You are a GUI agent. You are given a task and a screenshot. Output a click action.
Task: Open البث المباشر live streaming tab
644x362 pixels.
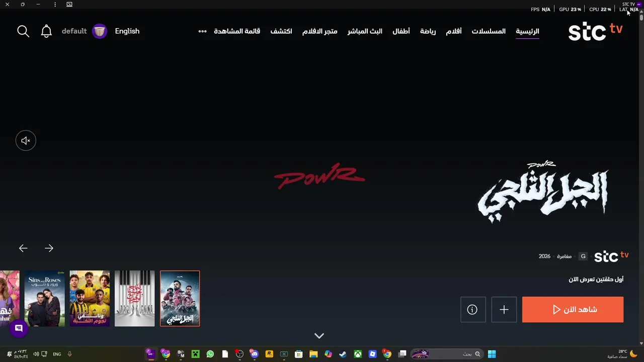tap(365, 31)
